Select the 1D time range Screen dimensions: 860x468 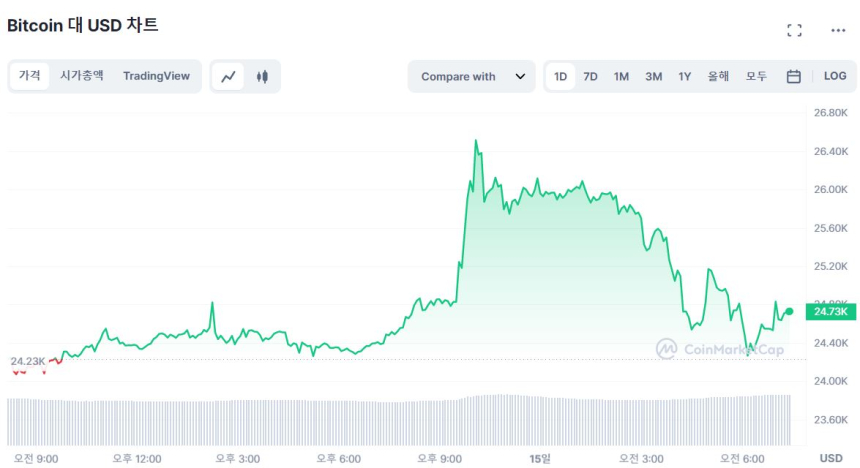tap(561, 76)
